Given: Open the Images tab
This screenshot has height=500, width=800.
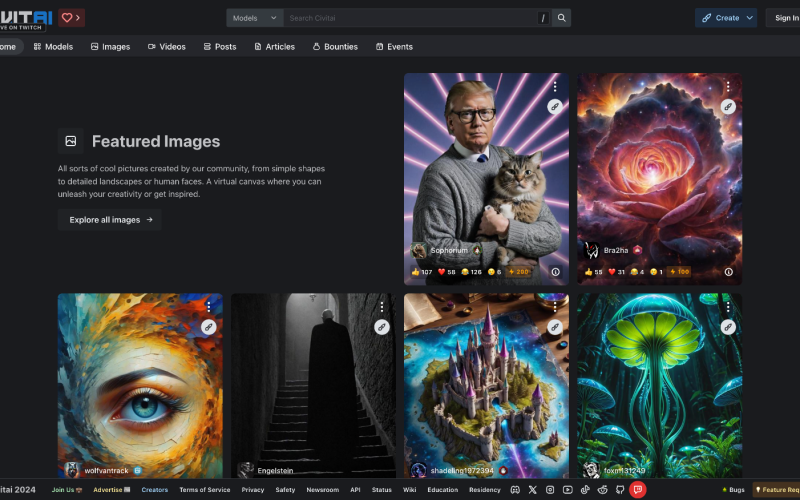Looking at the screenshot, I should coord(111,46).
